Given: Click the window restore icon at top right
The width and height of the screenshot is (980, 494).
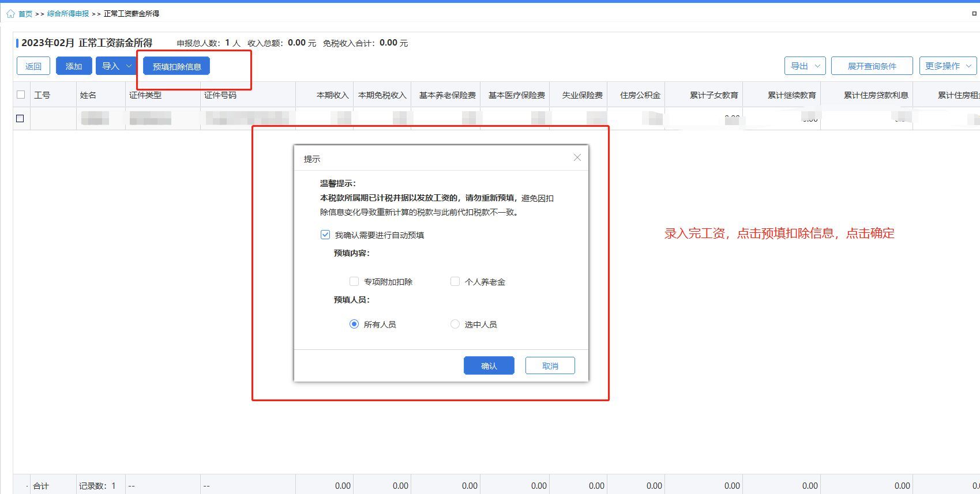Looking at the screenshot, I should (974, 13).
